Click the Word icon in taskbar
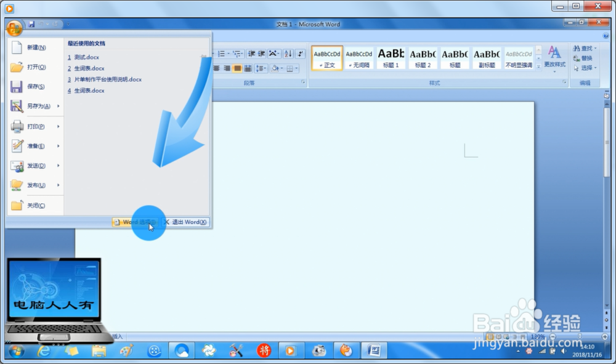Viewport: 616px width, 364px height. coord(374,350)
